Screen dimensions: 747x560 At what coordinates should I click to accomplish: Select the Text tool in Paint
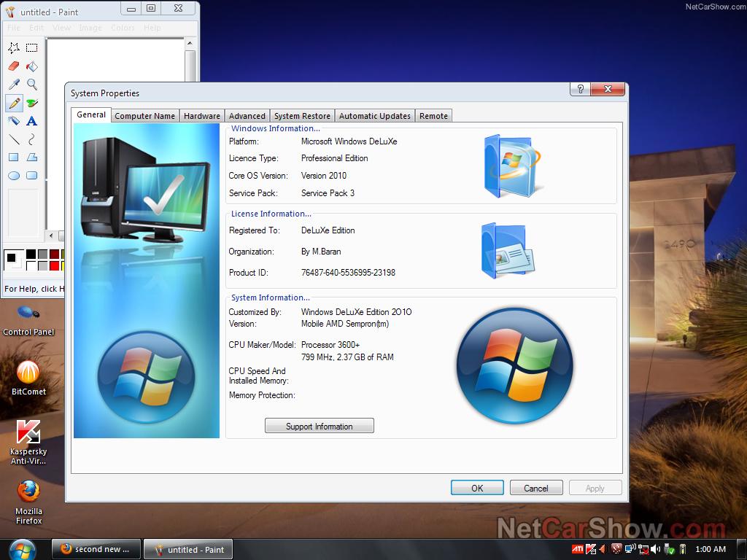coord(32,121)
